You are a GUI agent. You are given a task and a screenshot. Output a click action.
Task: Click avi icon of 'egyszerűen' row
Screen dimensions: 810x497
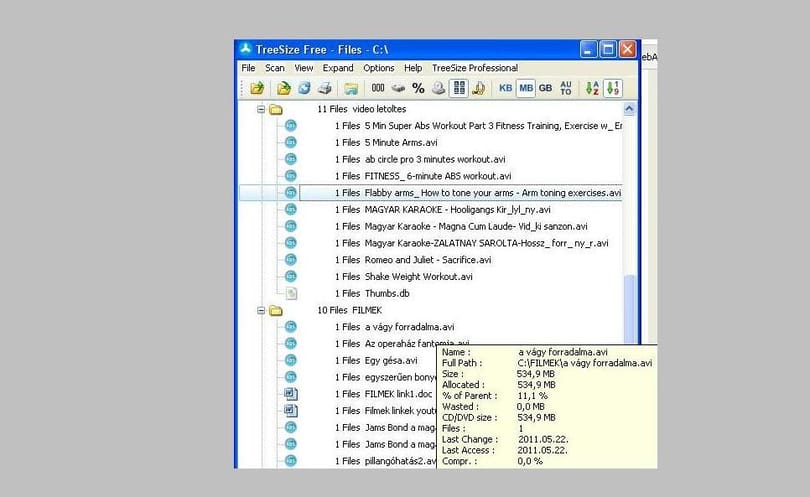pyautogui.click(x=291, y=377)
